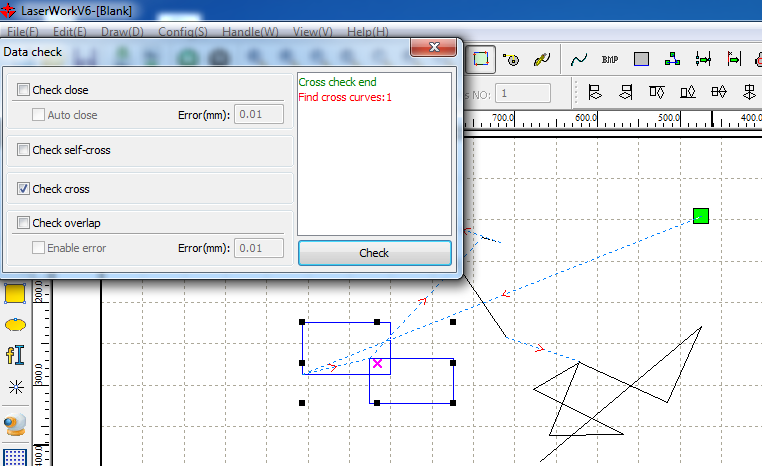Click the capture camera icon

coord(15,425)
